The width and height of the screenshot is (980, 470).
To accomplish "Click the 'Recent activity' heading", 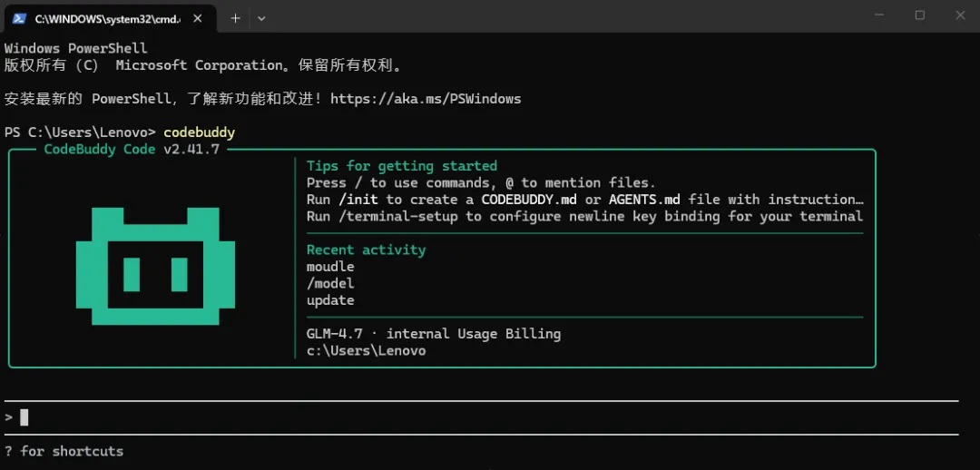I will pos(367,250).
